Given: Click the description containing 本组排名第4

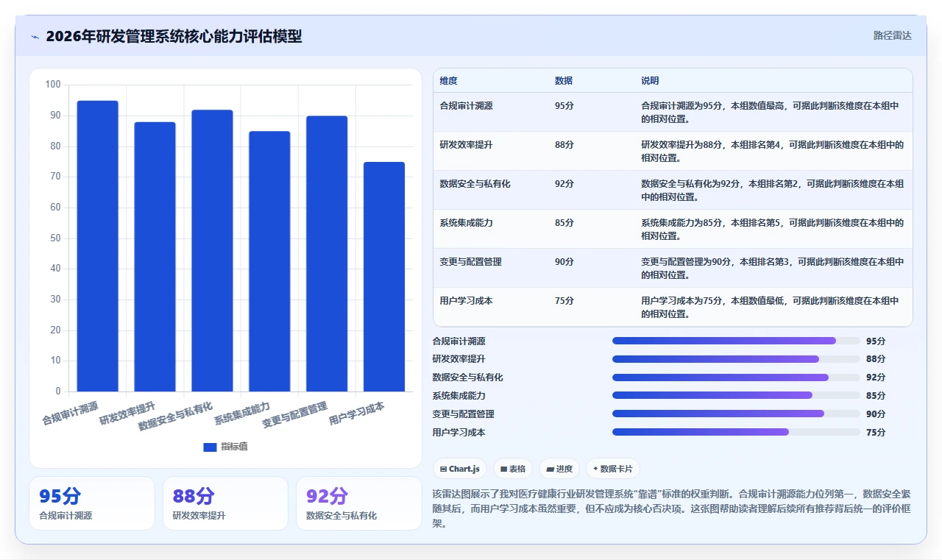Looking at the screenshot, I should [773, 152].
